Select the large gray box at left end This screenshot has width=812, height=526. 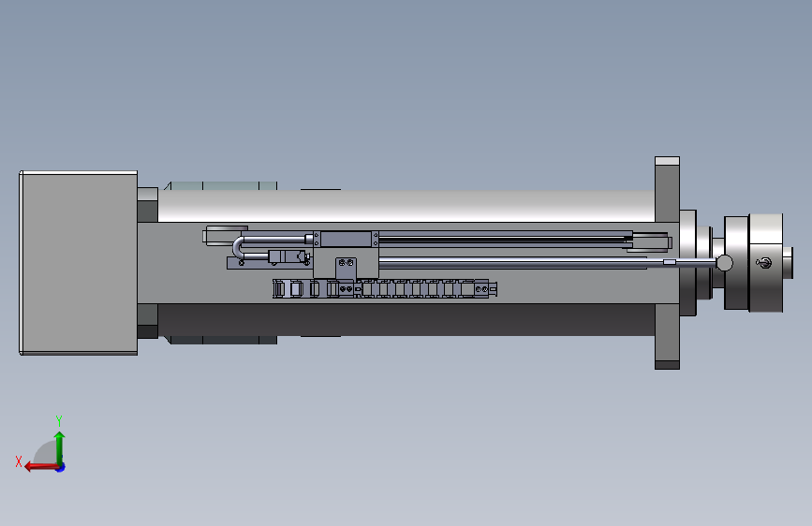click(78, 263)
